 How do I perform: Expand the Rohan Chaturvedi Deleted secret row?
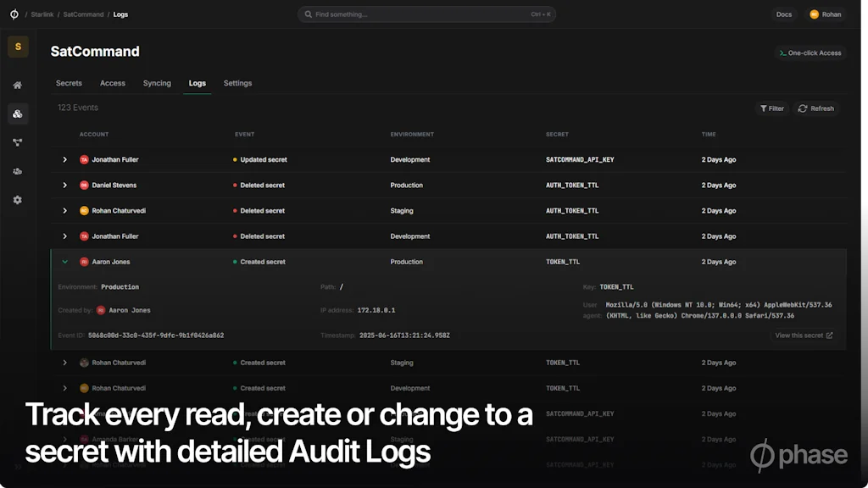click(65, 210)
